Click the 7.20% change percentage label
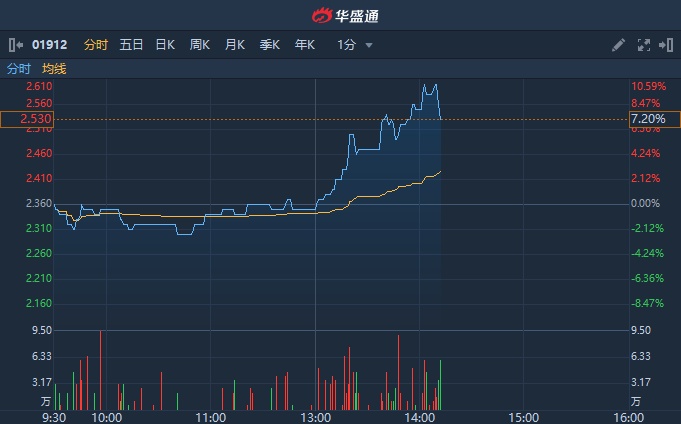 646,119
